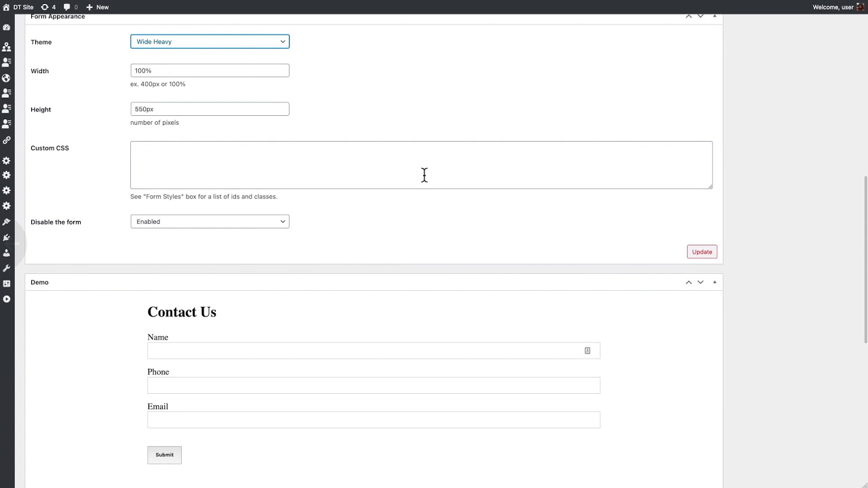Click the globe icon in the sidebar

coord(7,78)
